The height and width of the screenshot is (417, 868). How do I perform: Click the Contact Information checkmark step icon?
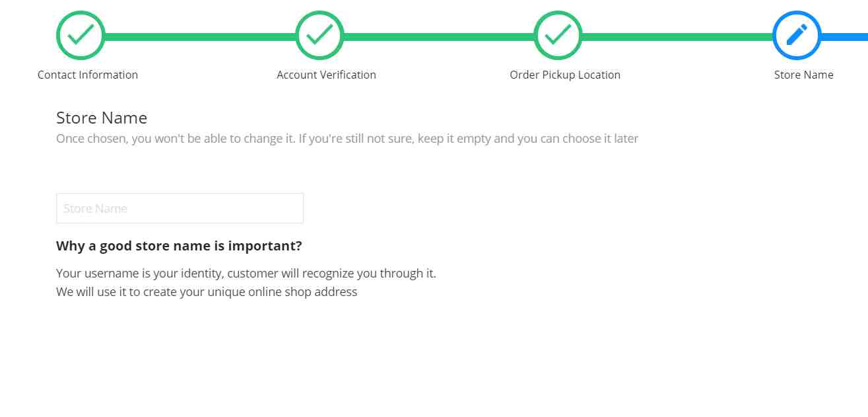(x=81, y=35)
